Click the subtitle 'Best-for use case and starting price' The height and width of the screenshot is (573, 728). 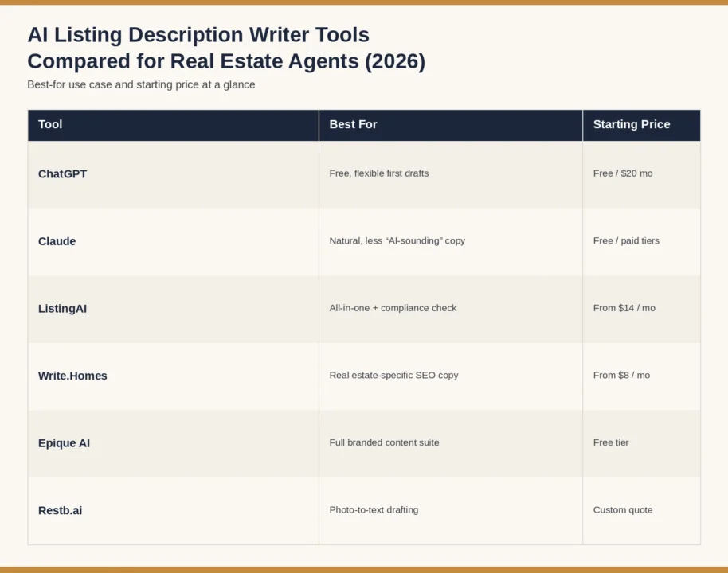141,84
